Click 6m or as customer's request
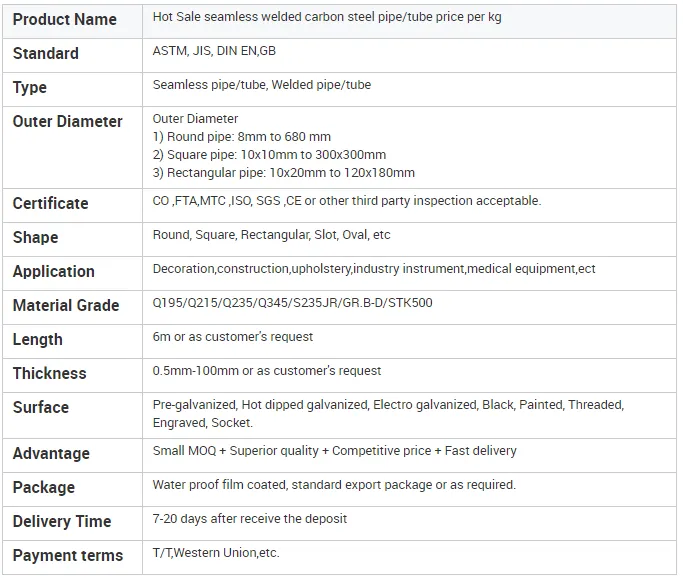The height and width of the screenshot is (578, 683). click(x=232, y=337)
